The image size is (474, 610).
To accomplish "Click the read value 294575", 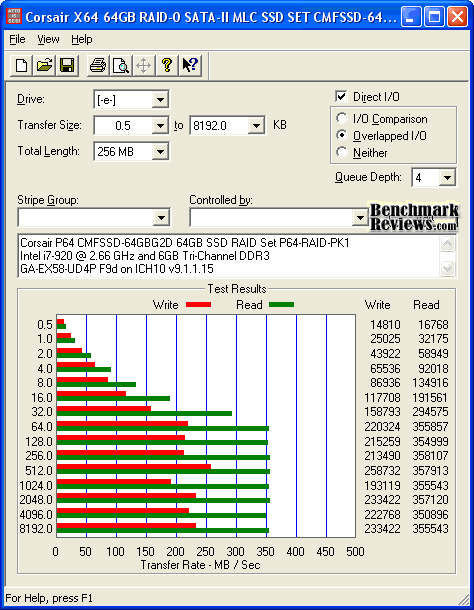I will click(430, 412).
